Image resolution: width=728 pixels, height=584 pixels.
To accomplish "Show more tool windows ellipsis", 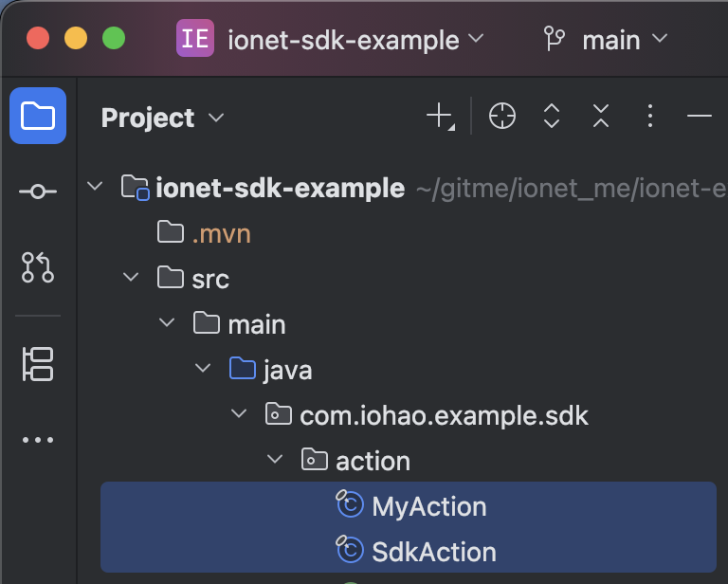I will [x=38, y=440].
